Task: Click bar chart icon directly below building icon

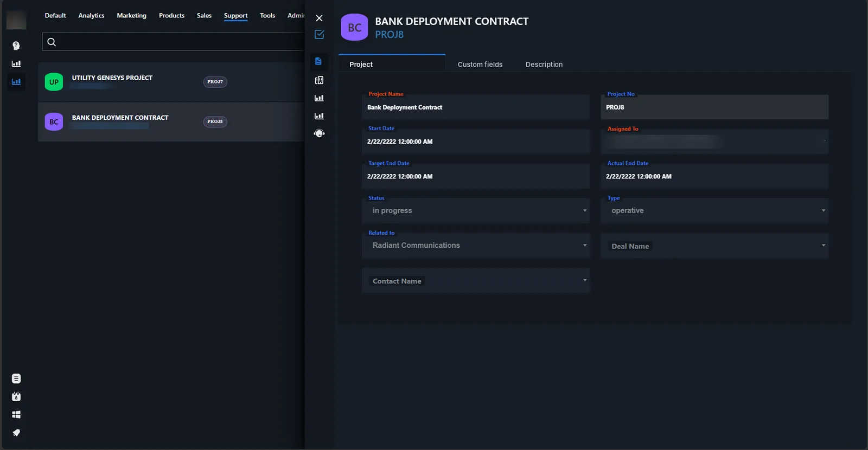Action: pos(319,98)
